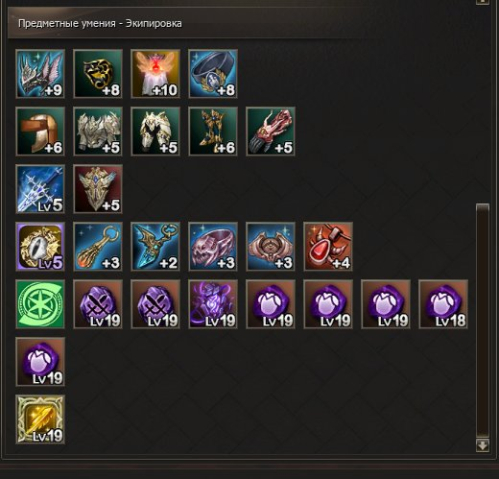The image size is (499, 479).
Task: Select the green star circle icon
Action: pyautogui.click(x=40, y=304)
